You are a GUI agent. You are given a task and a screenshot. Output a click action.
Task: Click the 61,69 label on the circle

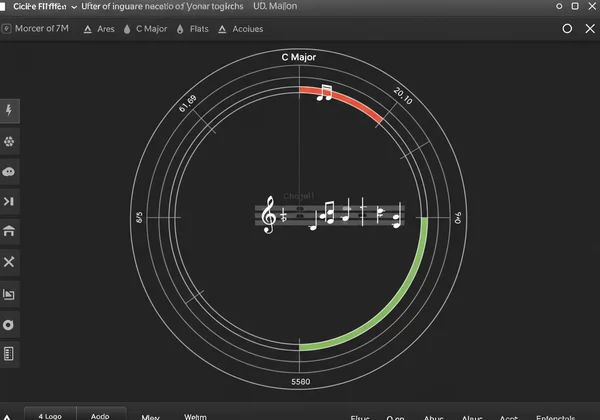tap(188, 103)
